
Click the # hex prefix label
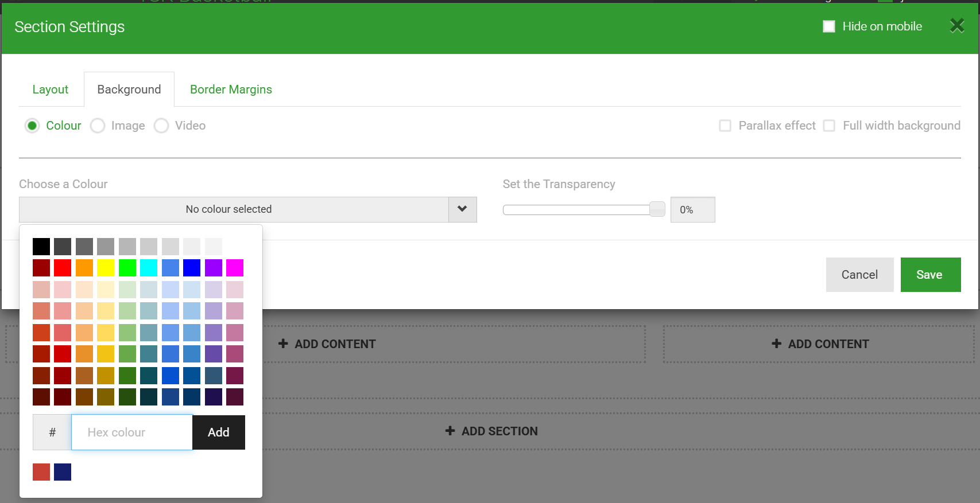(52, 432)
